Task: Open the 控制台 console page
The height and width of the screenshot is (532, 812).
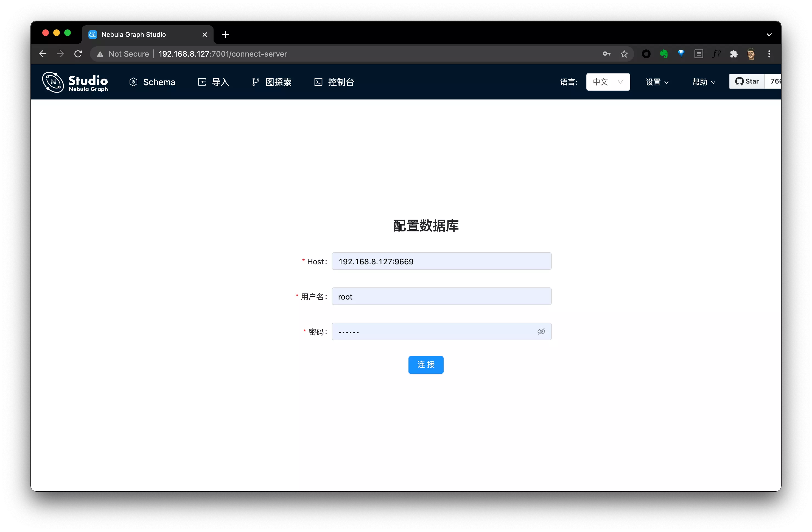Action: coord(334,82)
